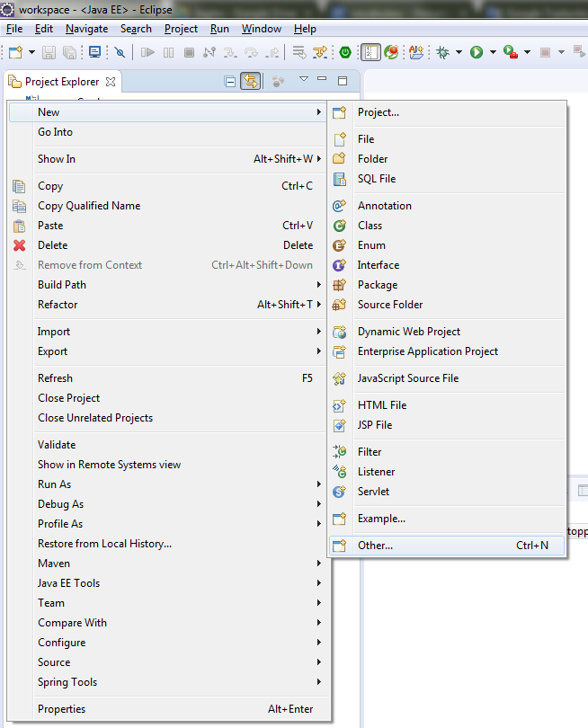Click the Package icon
The width and height of the screenshot is (588, 728).
[x=340, y=285]
